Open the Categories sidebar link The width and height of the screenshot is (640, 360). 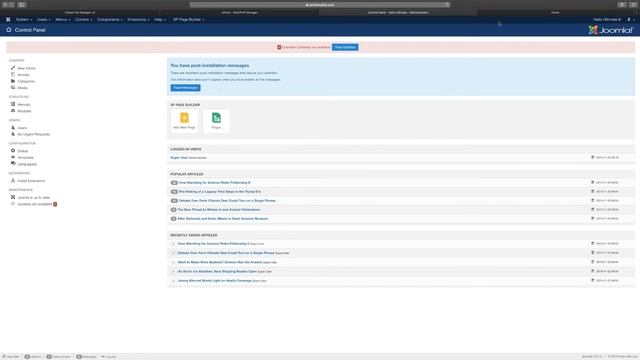(x=26, y=81)
